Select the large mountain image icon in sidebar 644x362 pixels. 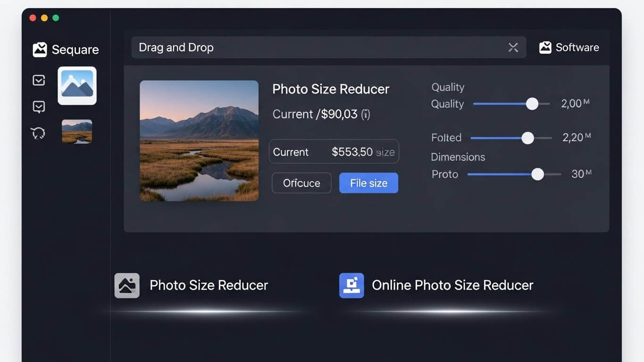77,86
